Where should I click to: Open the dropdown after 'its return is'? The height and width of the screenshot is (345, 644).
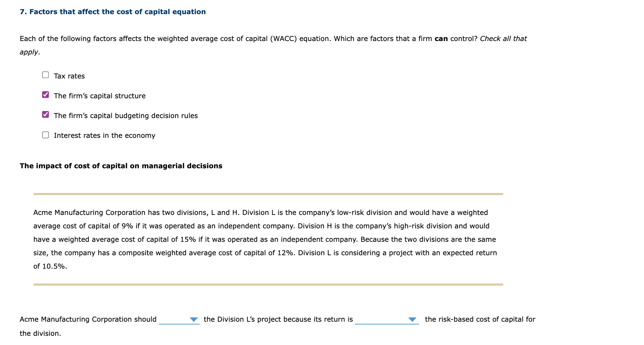pyautogui.click(x=387, y=320)
